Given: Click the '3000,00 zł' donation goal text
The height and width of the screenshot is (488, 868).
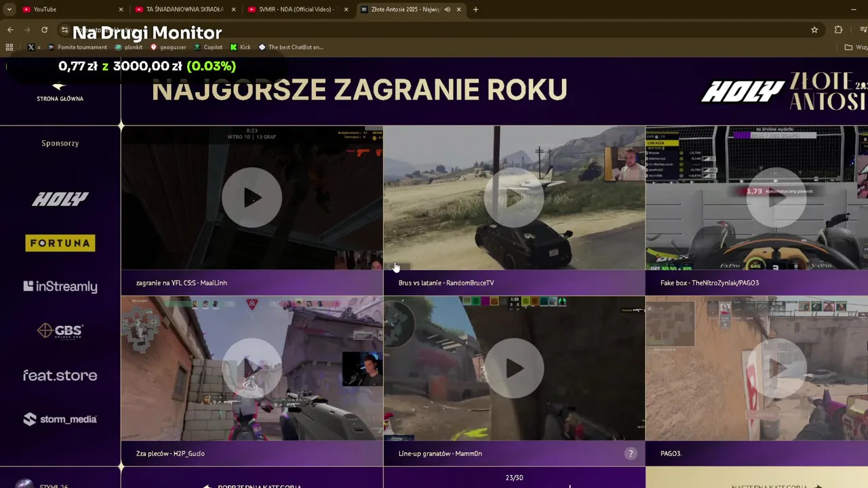Looking at the screenshot, I should (147, 66).
